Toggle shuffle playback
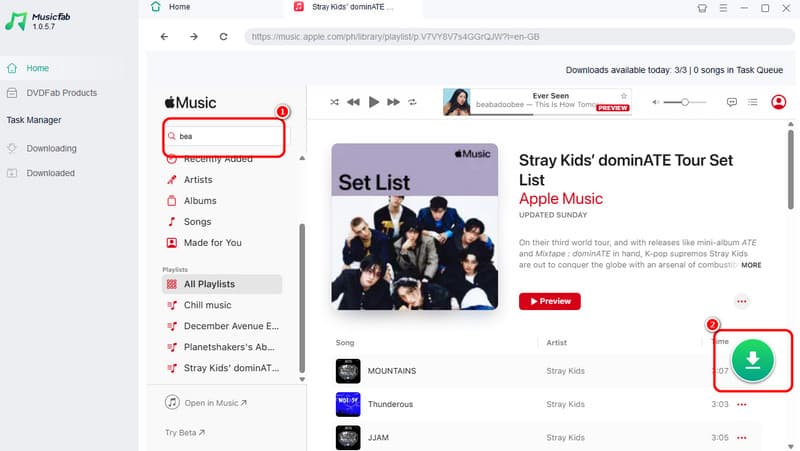 click(334, 102)
